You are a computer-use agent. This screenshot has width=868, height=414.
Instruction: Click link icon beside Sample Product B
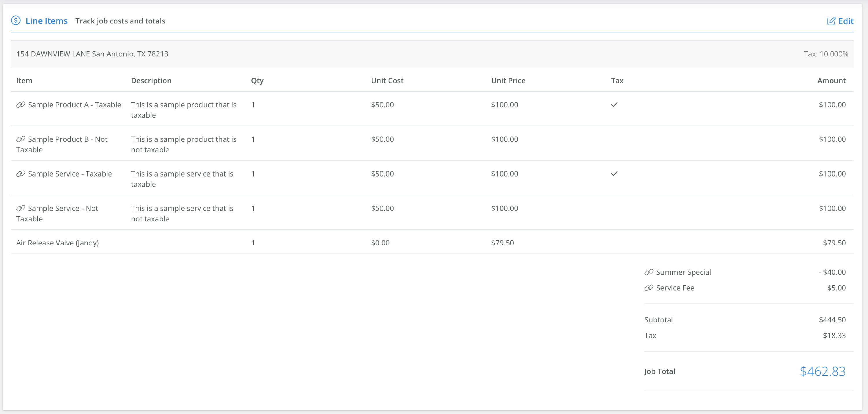click(x=21, y=139)
